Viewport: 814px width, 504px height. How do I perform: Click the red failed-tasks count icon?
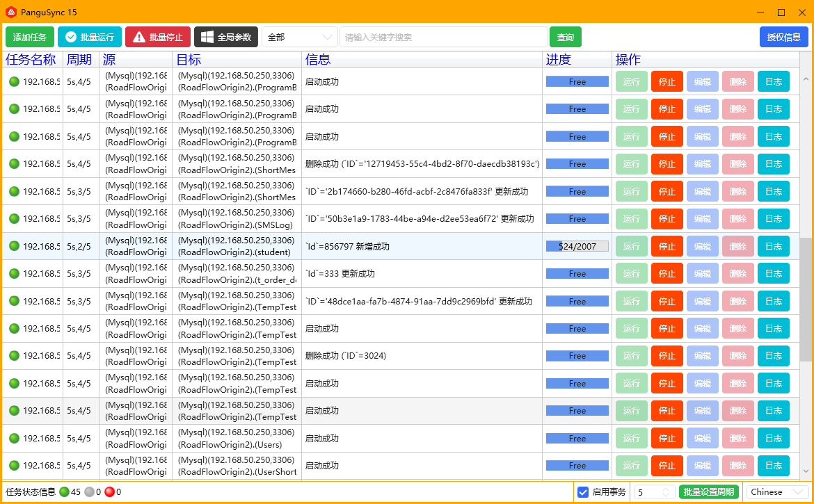tap(109, 492)
